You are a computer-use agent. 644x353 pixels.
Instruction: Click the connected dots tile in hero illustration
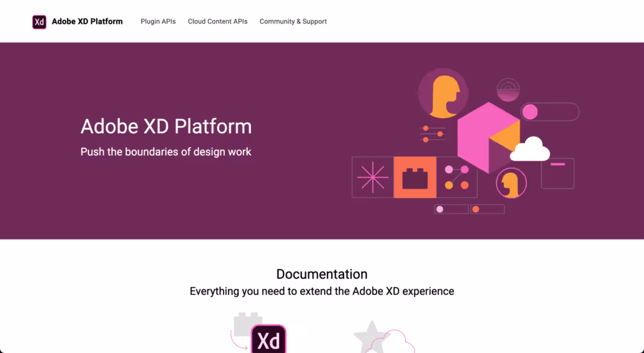pyautogui.click(x=457, y=177)
